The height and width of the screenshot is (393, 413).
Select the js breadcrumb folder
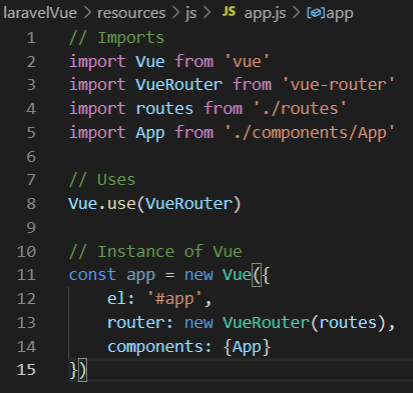(191, 14)
